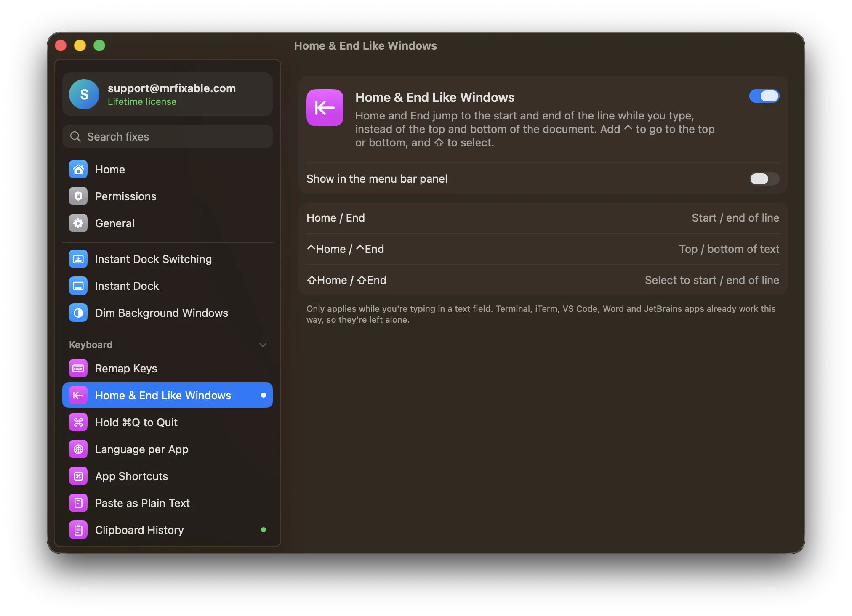Click the Home / End shortcut row
This screenshot has width=852, height=616.
pos(543,218)
